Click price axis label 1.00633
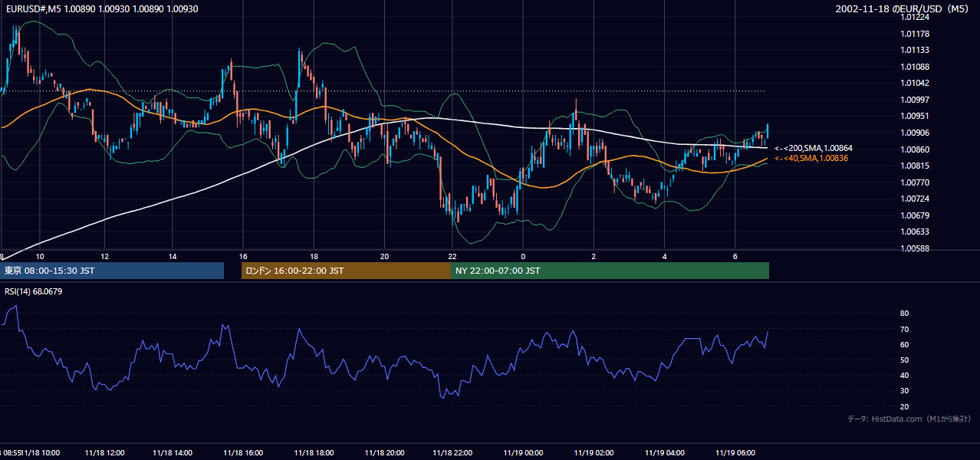The width and height of the screenshot is (980, 460). (x=914, y=232)
